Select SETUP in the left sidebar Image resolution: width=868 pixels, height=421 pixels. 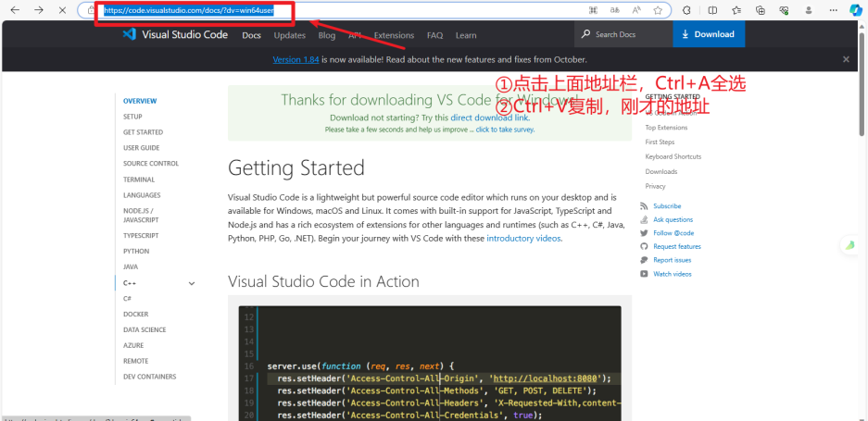click(132, 117)
